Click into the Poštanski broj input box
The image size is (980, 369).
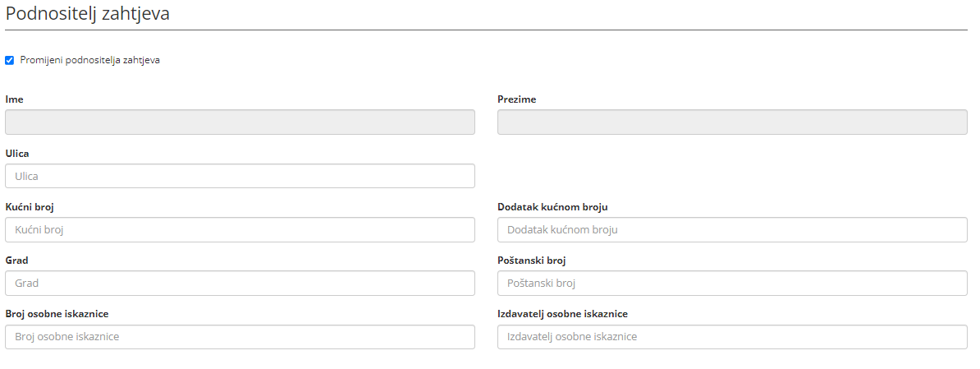point(732,284)
